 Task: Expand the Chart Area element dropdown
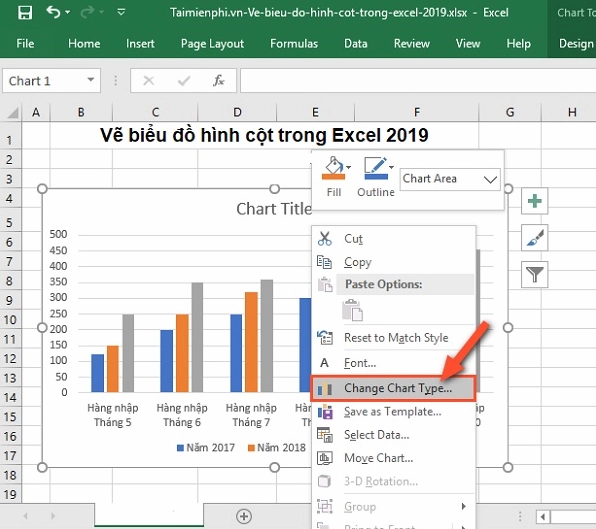(490, 179)
